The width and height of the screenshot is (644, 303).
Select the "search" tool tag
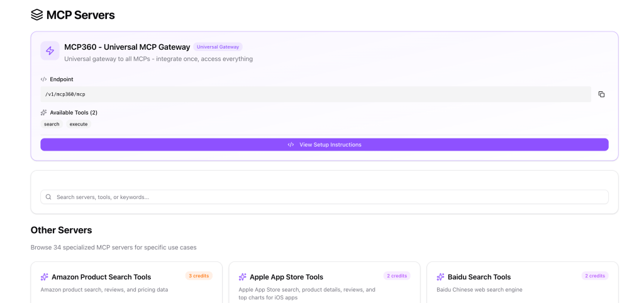(52, 125)
